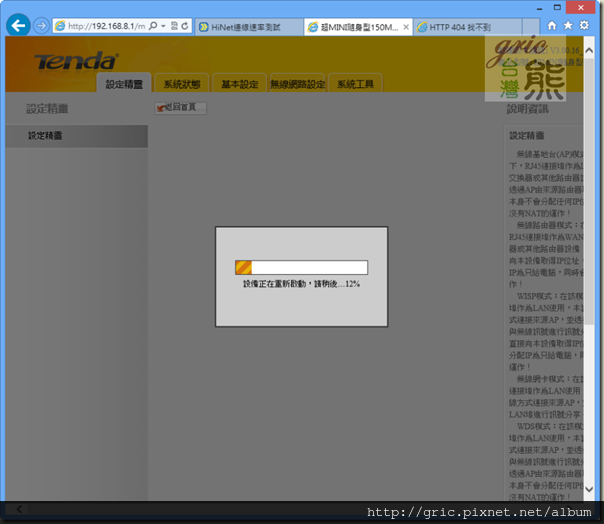Click the Tenda logo
The height and width of the screenshot is (524, 604).
(x=76, y=61)
